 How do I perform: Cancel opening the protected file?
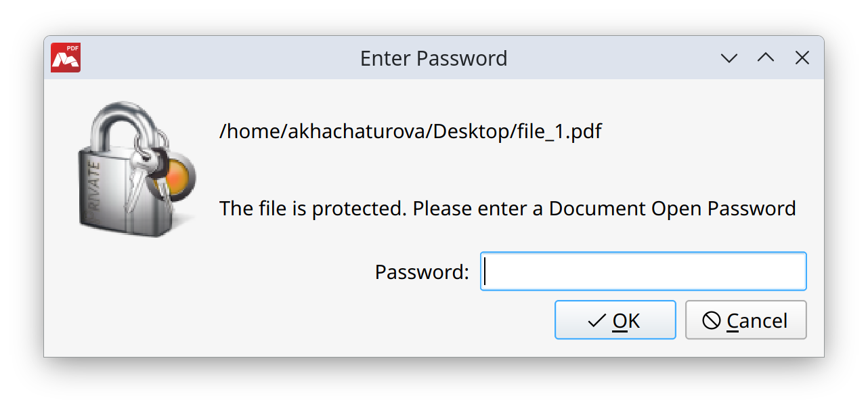(x=746, y=320)
